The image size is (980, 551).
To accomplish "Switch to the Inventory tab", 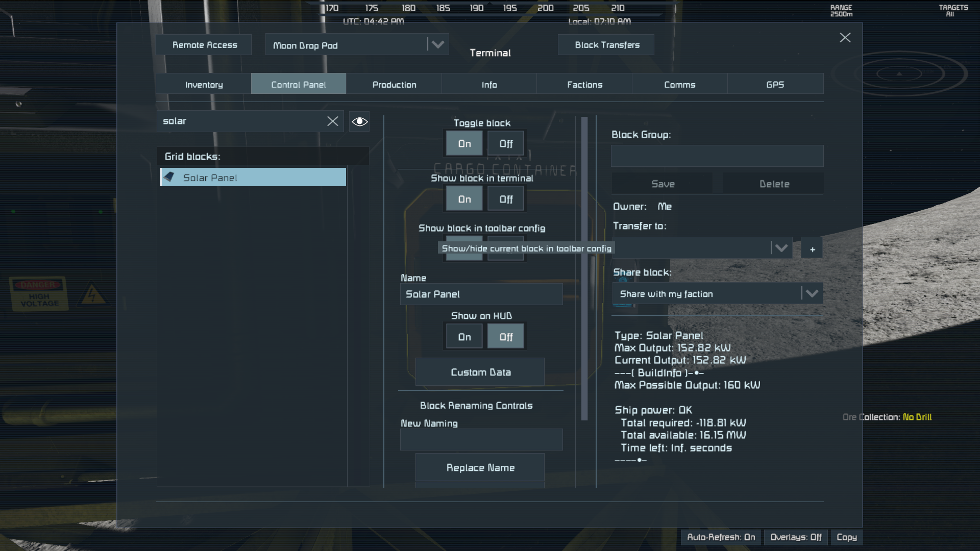I will (x=204, y=85).
